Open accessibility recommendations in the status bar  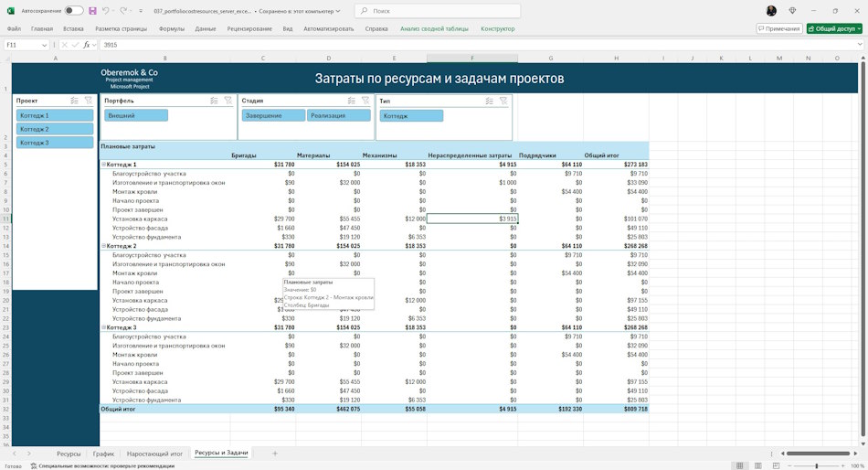coord(102,466)
